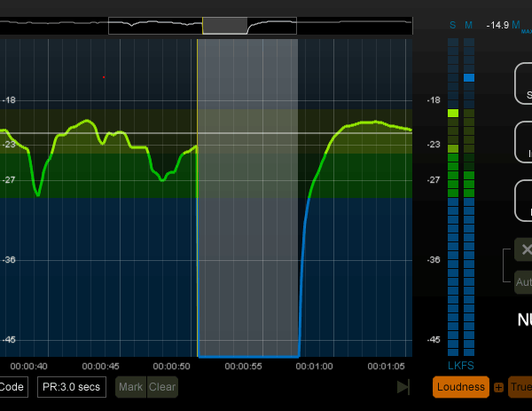Click the Clear button
Image resolution: width=532 pixels, height=411 pixels.
tap(162, 387)
